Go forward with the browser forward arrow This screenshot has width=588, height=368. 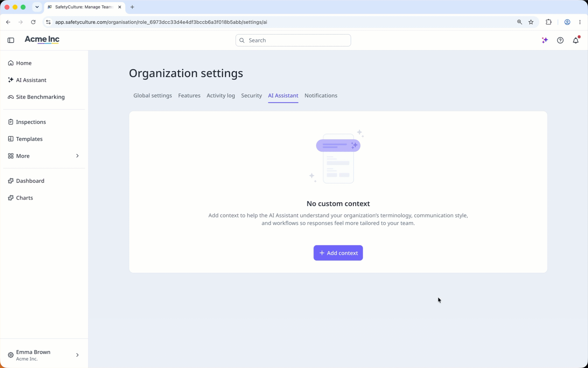21,22
